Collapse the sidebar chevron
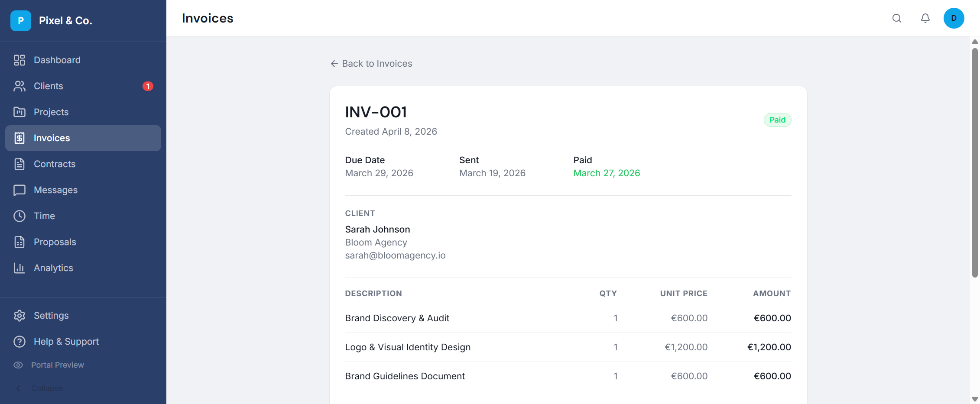980x404 pixels. (18, 388)
